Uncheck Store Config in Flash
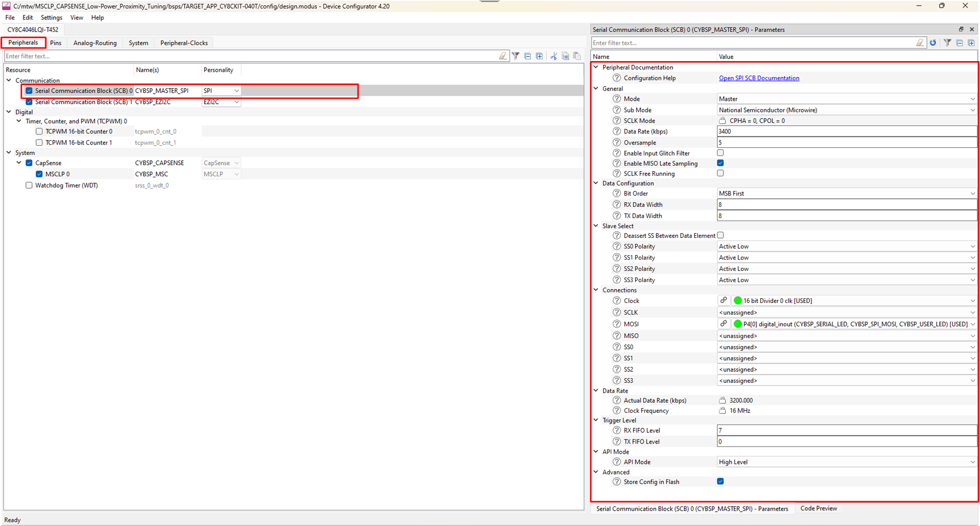The image size is (980, 526). (x=720, y=481)
